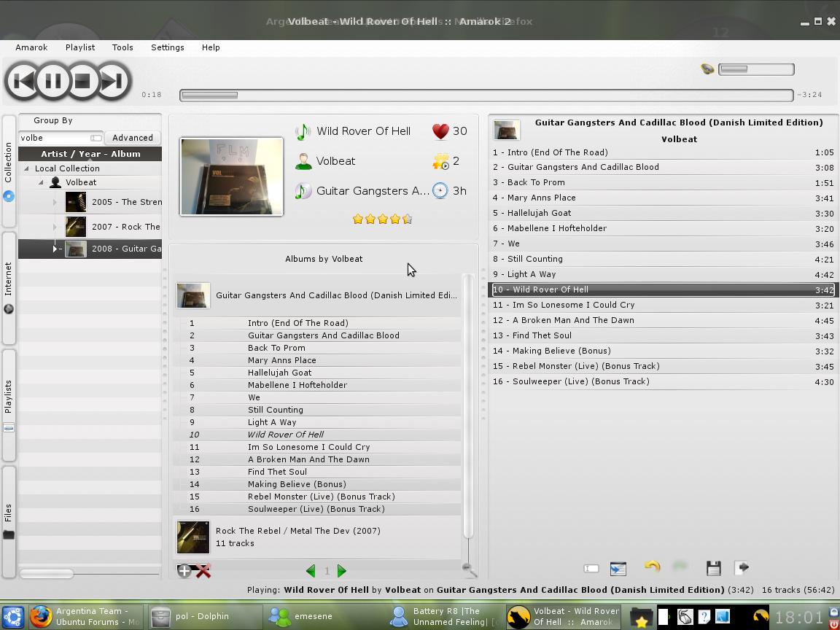The width and height of the screenshot is (840, 630).
Task: Remove applet with the red X icon
Action: pos(203,571)
